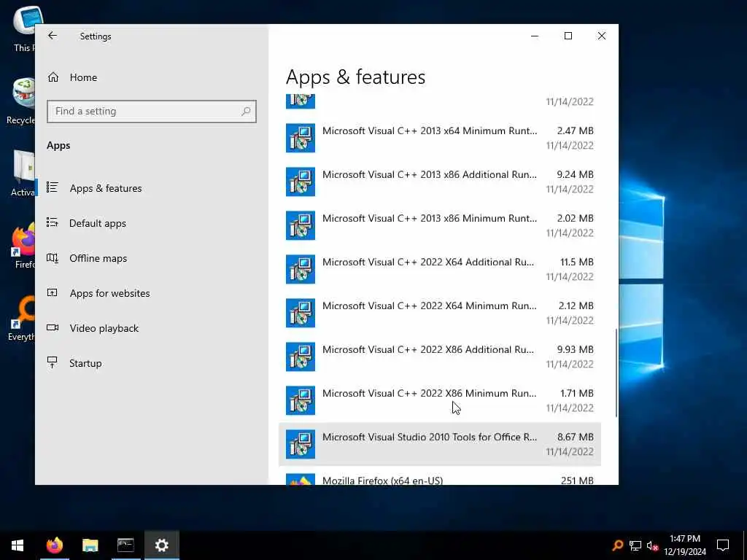The height and width of the screenshot is (560, 747).
Task: Maximize the Settings window
Action: [x=568, y=36]
